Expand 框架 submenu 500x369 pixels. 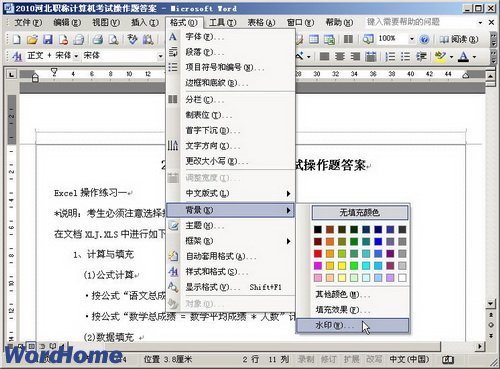(x=230, y=241)
